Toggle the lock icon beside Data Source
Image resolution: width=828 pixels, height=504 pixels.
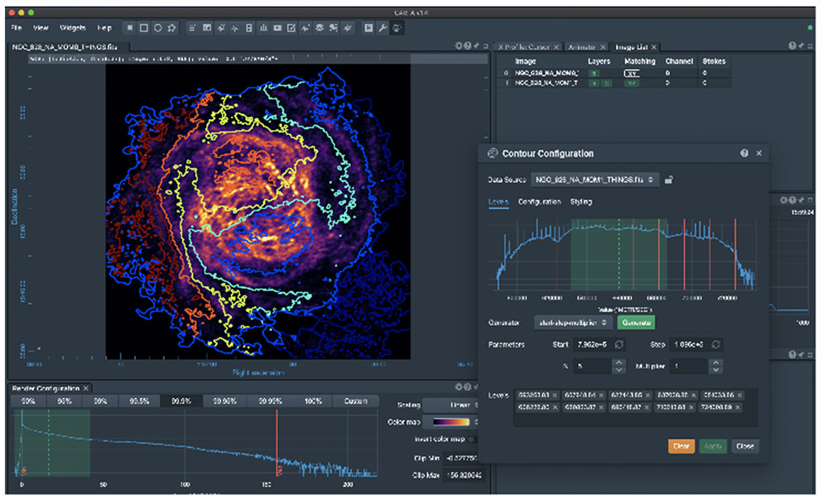coord(669,180)
